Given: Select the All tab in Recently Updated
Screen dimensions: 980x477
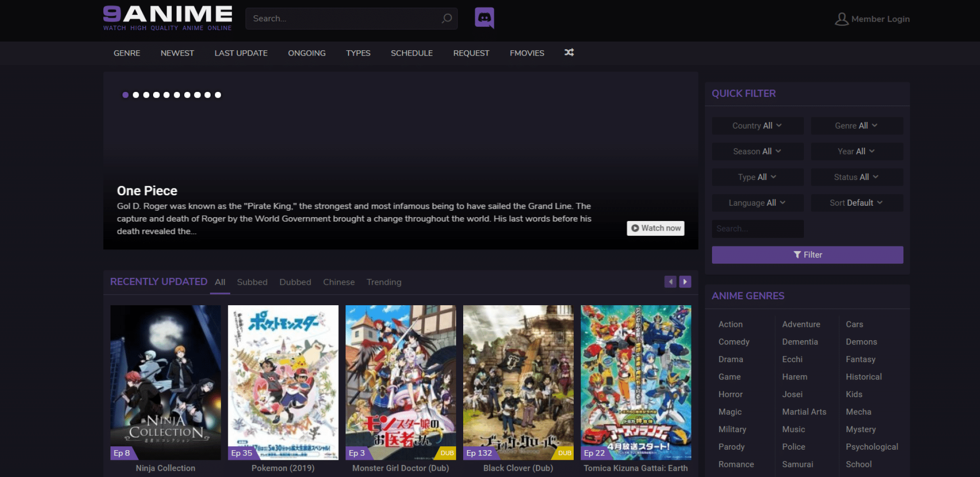Looking at the screenshot, I should (220, 282).
